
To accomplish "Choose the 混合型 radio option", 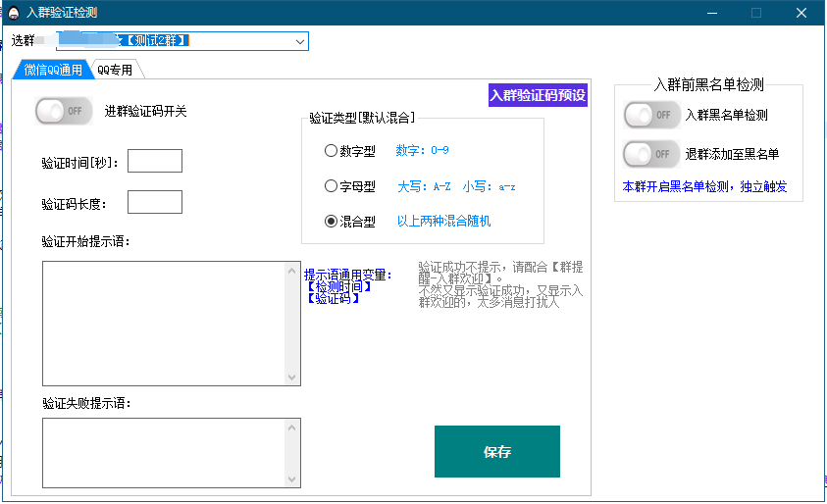I will click(331, 222).
